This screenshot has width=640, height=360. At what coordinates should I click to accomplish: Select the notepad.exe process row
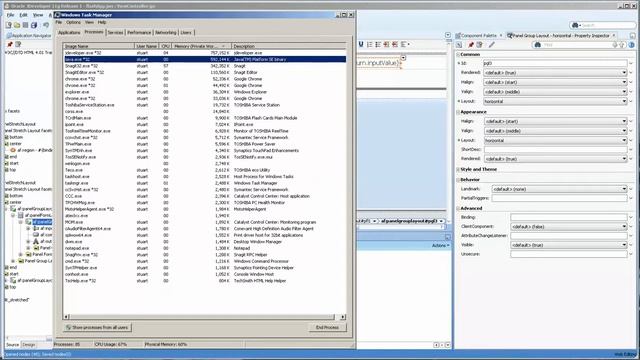point(205,248)
